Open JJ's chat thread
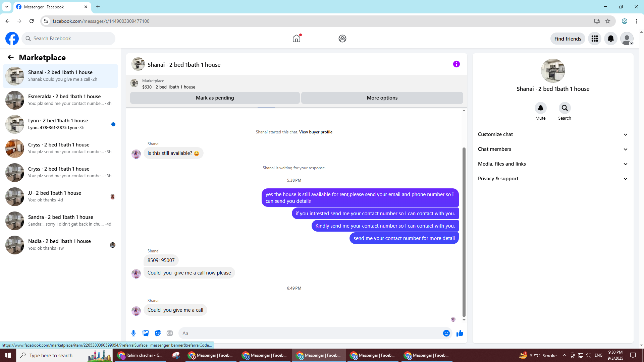This screenshot has width=644, height=362. point(60,197)
